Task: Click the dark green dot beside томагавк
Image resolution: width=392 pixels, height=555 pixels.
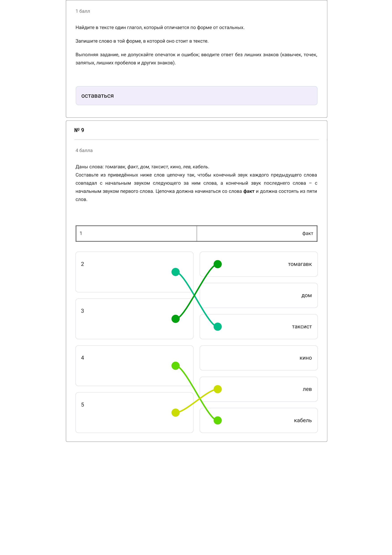Action: tap(218, 264)
